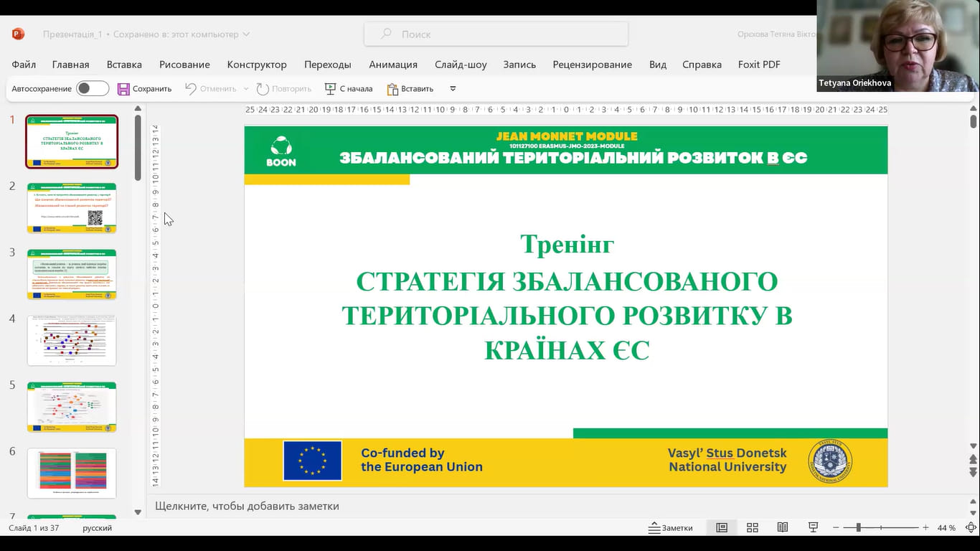Switch to Reading view icon
The height and width of the screenshot is (551, 980).
click(x=783, y=528)
